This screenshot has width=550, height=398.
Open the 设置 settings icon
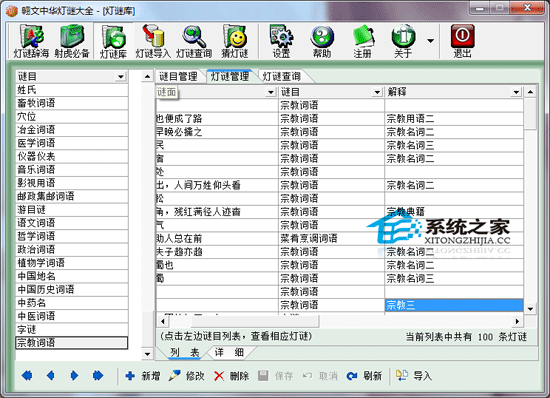[281, 41]
